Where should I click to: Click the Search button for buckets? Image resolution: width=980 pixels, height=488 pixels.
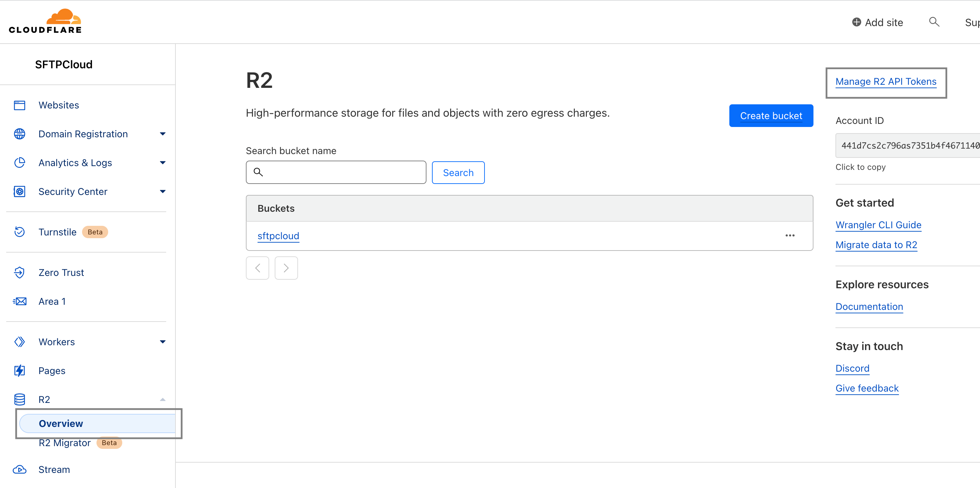coord(458,173)
